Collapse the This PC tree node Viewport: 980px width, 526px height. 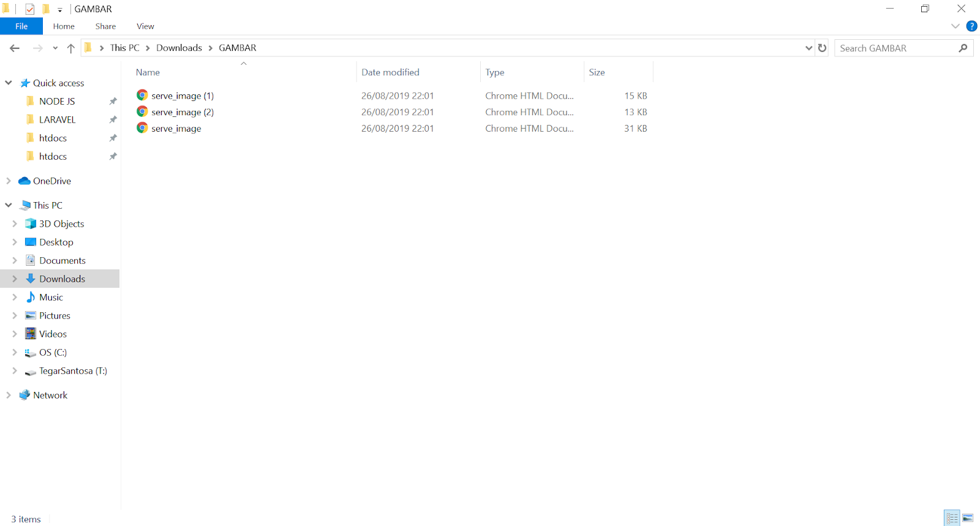pos(9,205)
